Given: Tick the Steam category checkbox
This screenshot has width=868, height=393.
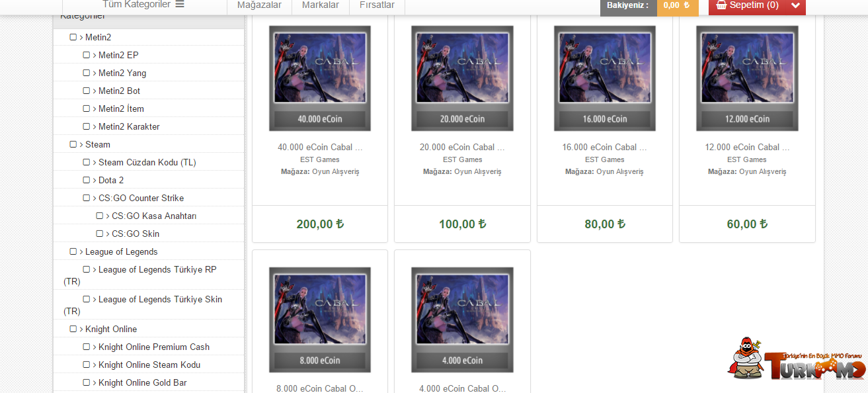Looking at the screenshot, I should pos(73,144).
